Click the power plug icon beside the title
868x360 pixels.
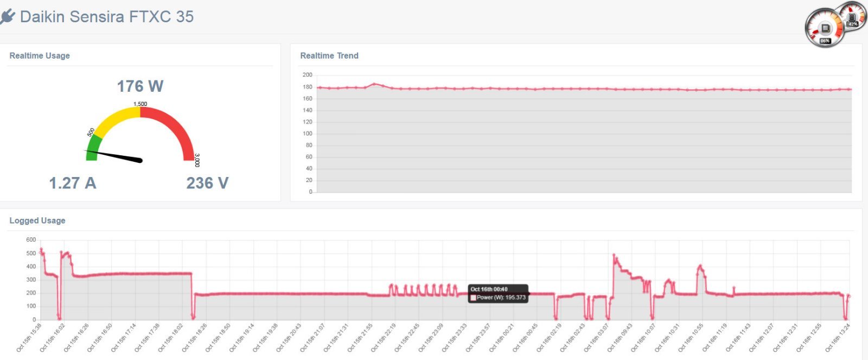point(7,17)
